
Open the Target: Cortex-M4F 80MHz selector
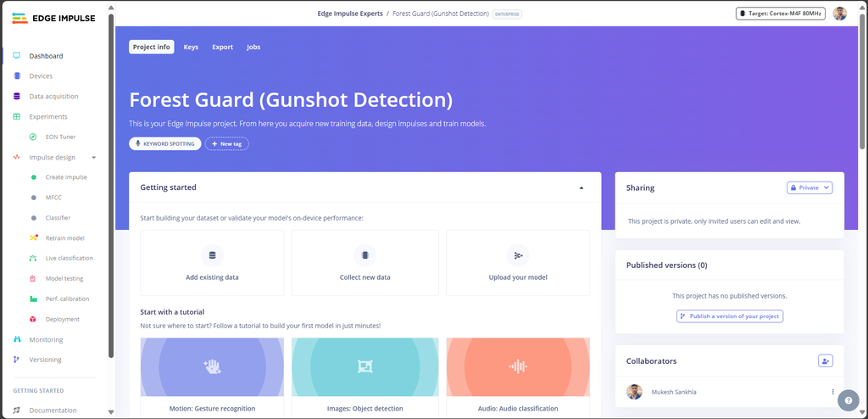pyautogui.click(x=781, y=14)
